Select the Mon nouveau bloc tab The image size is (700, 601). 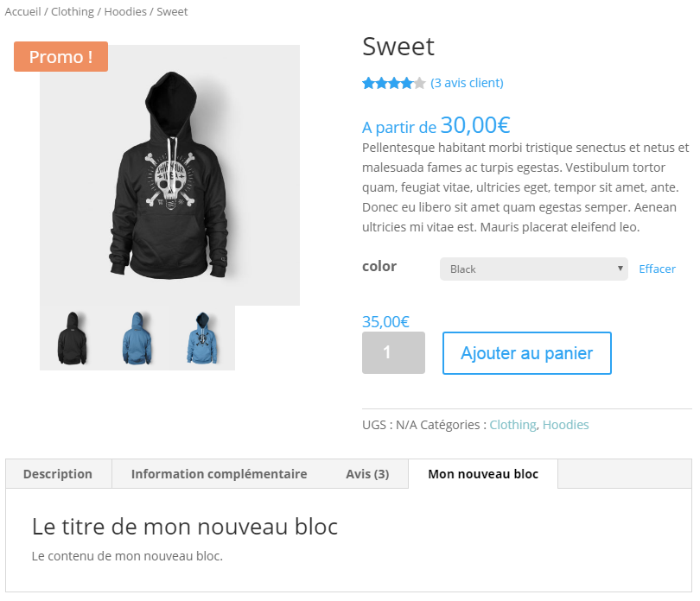pyautogui.click(x=483, y=473)
